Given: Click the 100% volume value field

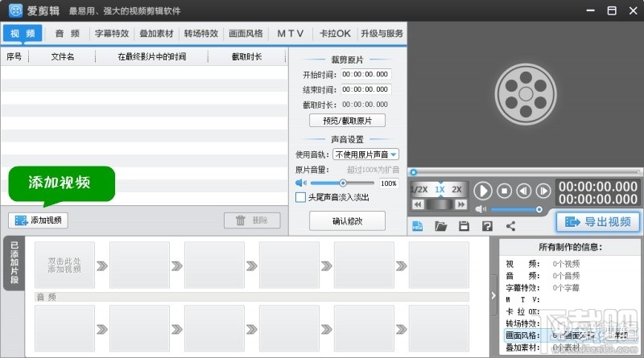Looking at the screenshot, I should coord(389,183).
